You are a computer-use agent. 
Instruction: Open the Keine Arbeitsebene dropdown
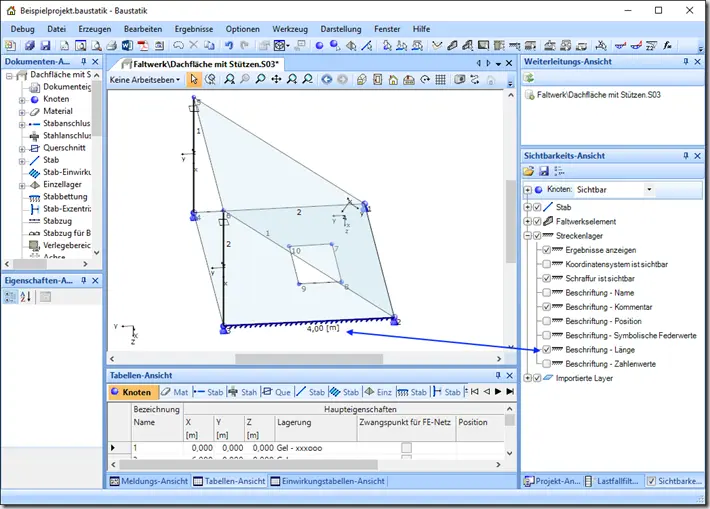(x=145, y=80)
